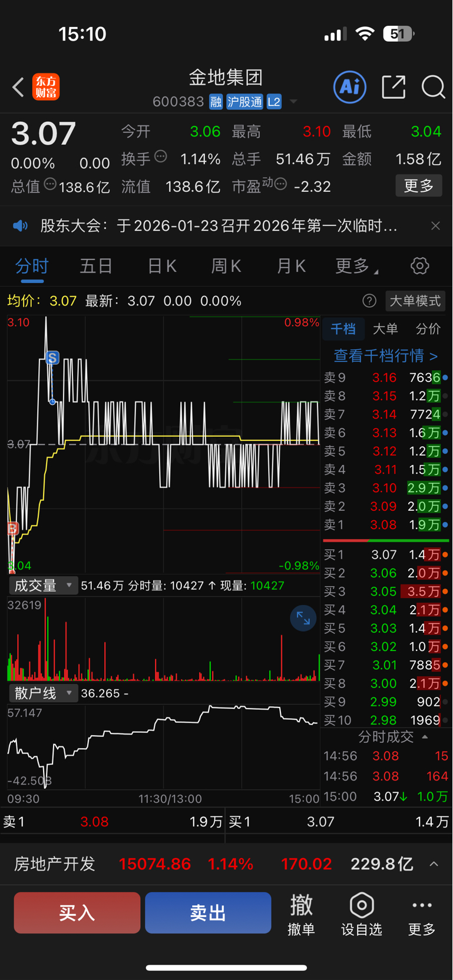Screen dimensions: 453x980
Task: Open 查看千档行情 link
Action: [386, 356]
